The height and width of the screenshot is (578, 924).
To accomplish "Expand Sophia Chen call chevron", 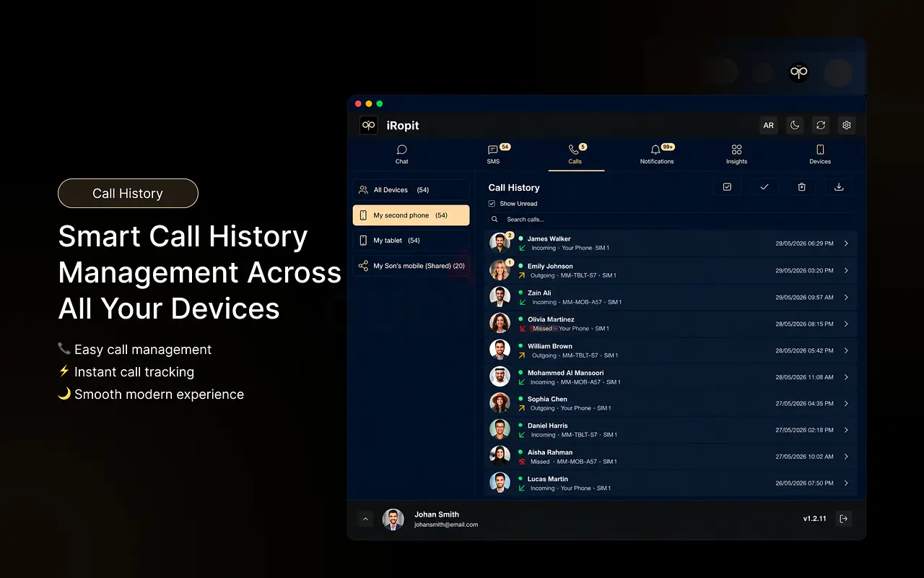I will click(x=846, y=403).
